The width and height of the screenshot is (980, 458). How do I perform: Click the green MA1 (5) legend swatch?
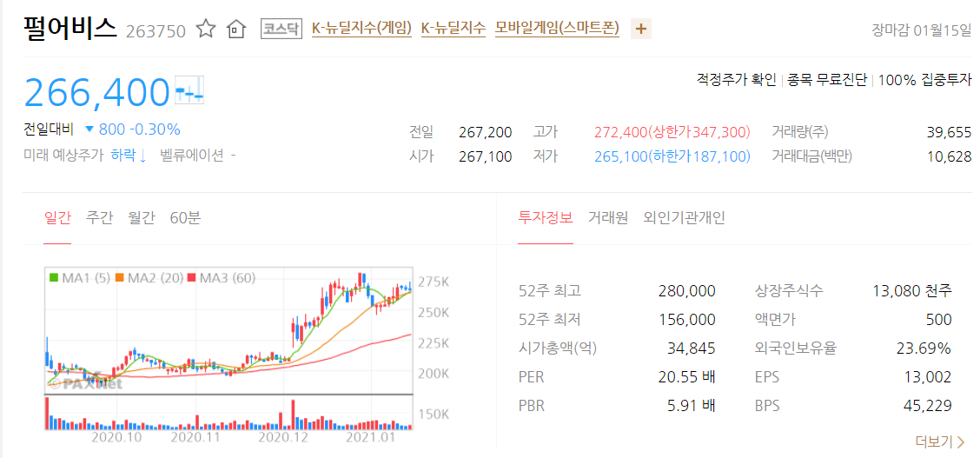click(x=54, y=278)
